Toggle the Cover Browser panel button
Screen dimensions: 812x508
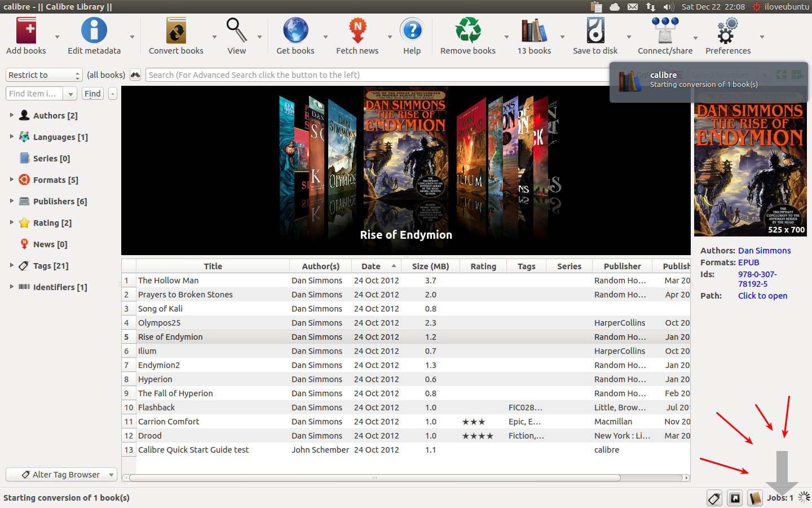735,498
